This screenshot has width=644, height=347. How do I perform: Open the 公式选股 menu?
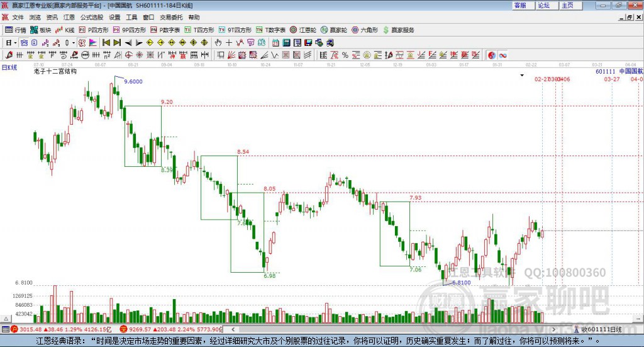tap(92, 17)
